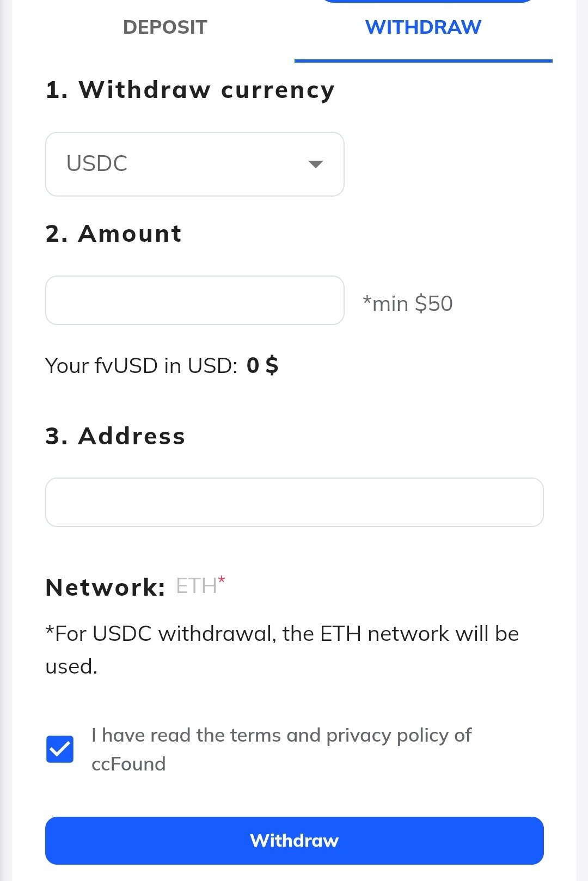Focus the Amount input field

pos(194,301)
